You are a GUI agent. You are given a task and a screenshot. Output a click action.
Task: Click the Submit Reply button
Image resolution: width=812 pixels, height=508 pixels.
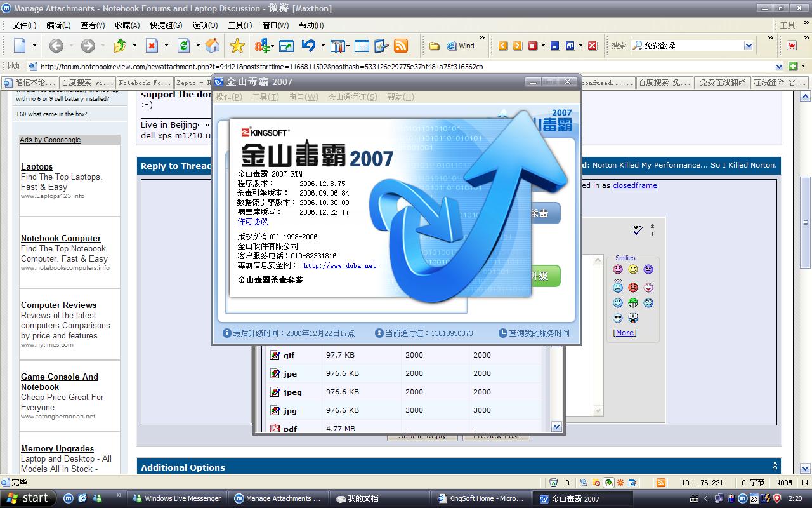tap(422, 437)
